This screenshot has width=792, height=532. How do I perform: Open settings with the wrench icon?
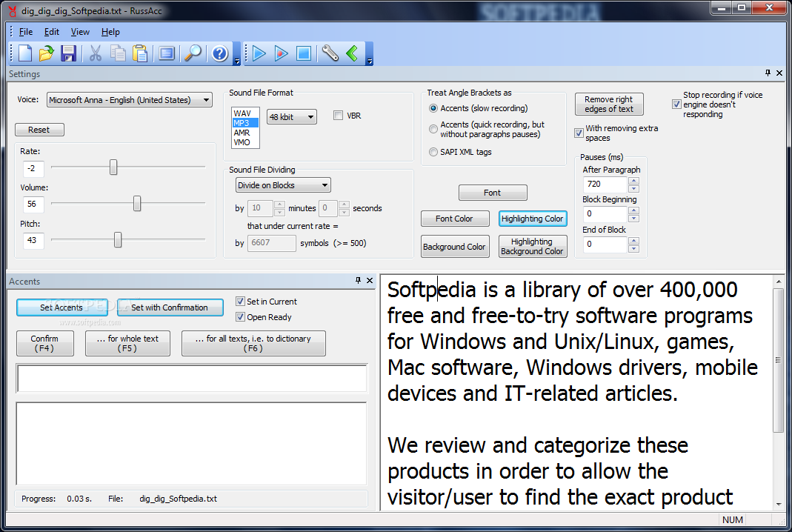[x=330, y=53]
